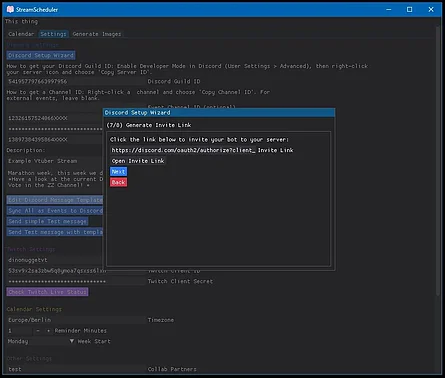Click the 'Discord Guild ID' label
The image size is (445, 378).
pyautogui.click(x=174, y=82)
